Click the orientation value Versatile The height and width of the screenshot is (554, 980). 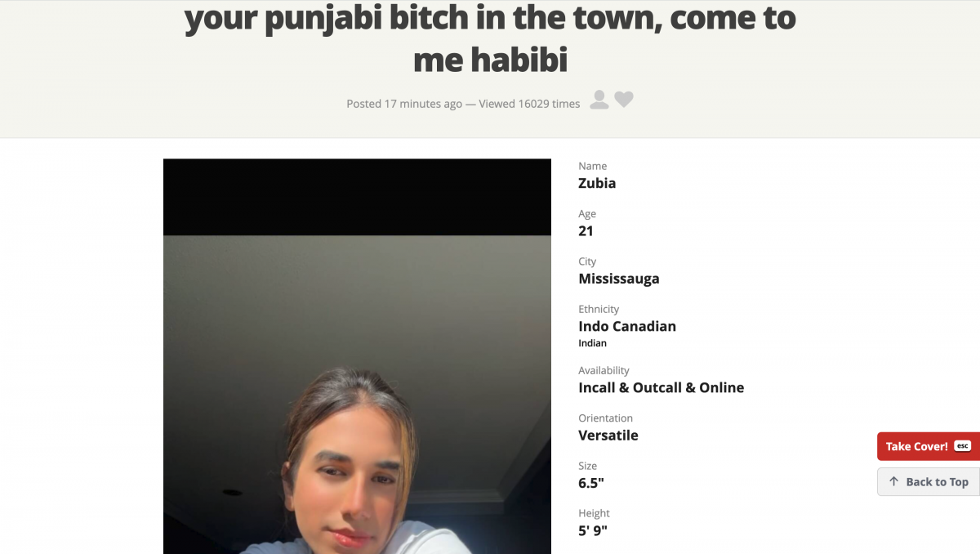pos(608,435)
